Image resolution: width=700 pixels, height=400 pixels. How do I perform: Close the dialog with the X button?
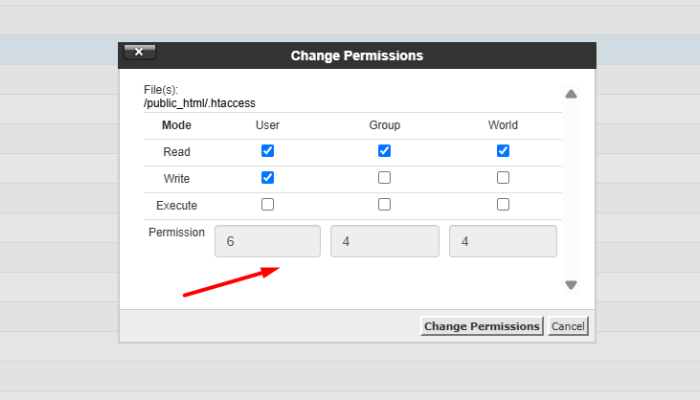tap(138, 52)
